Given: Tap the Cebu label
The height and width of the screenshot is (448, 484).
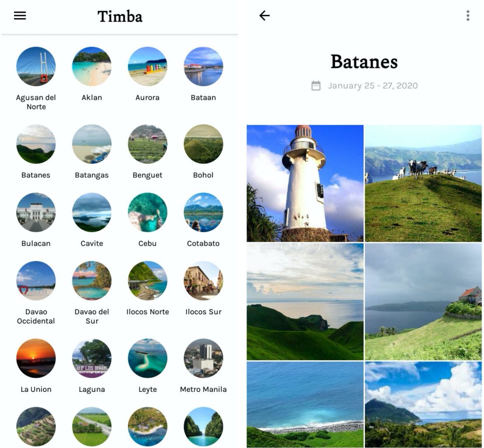Looking at the screenshot, I should pos(148,244).
